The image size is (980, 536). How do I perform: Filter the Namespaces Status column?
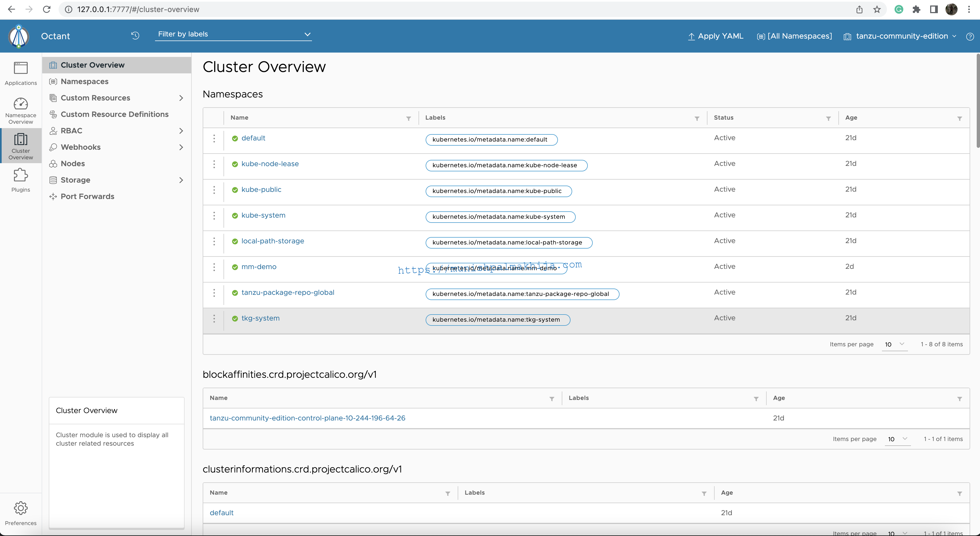point(828,119)
